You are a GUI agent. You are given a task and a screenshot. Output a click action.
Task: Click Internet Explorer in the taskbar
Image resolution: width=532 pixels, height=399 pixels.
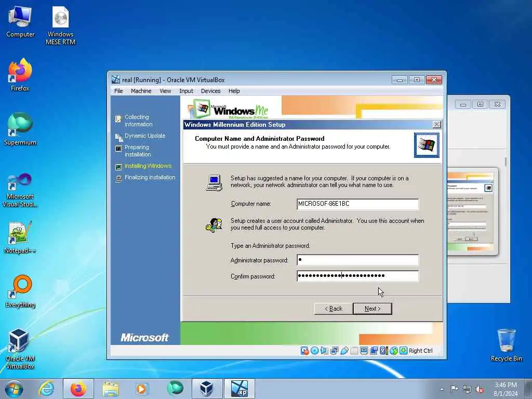46,389
